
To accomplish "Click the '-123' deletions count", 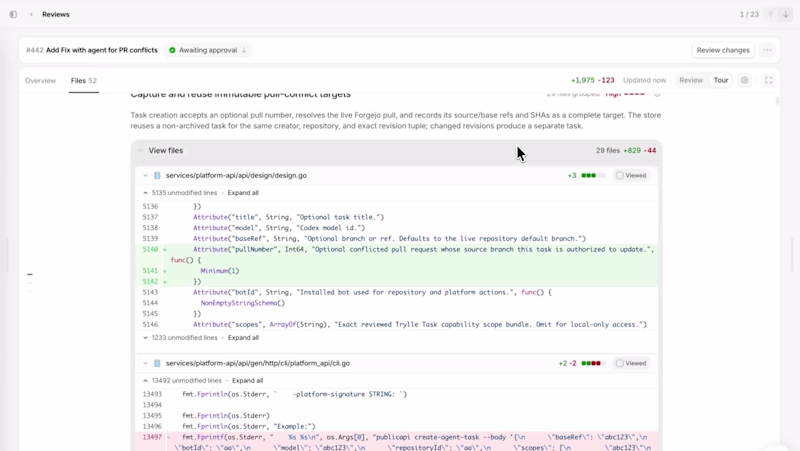I will [x=606, y=80].
